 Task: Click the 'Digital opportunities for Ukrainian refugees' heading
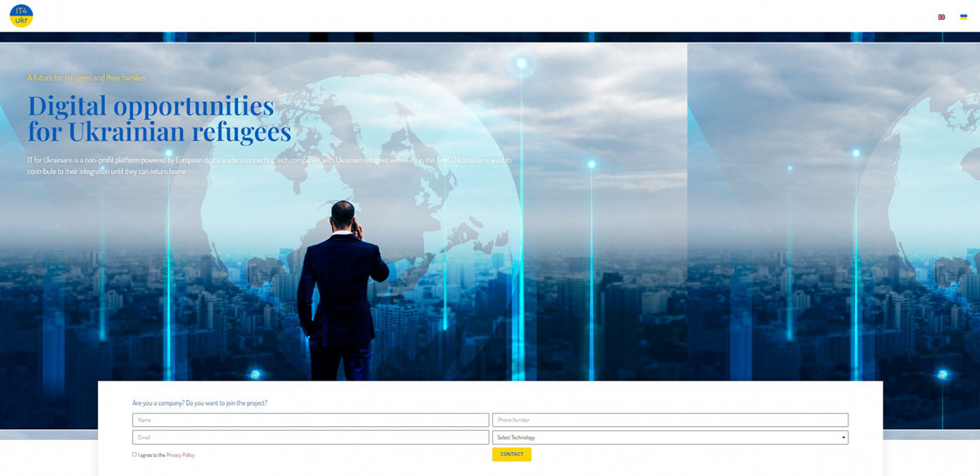[159, 118]
